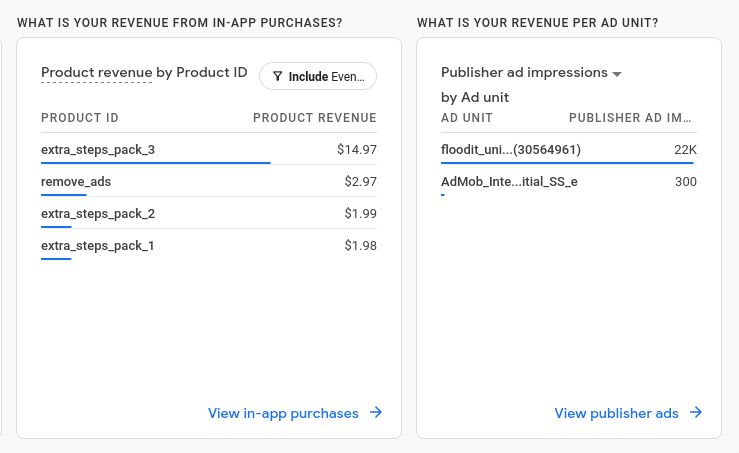The width and height of the screenshot is (739, 453).
Task: Open the Include Events filter chip
Action: tap(318, 76)
